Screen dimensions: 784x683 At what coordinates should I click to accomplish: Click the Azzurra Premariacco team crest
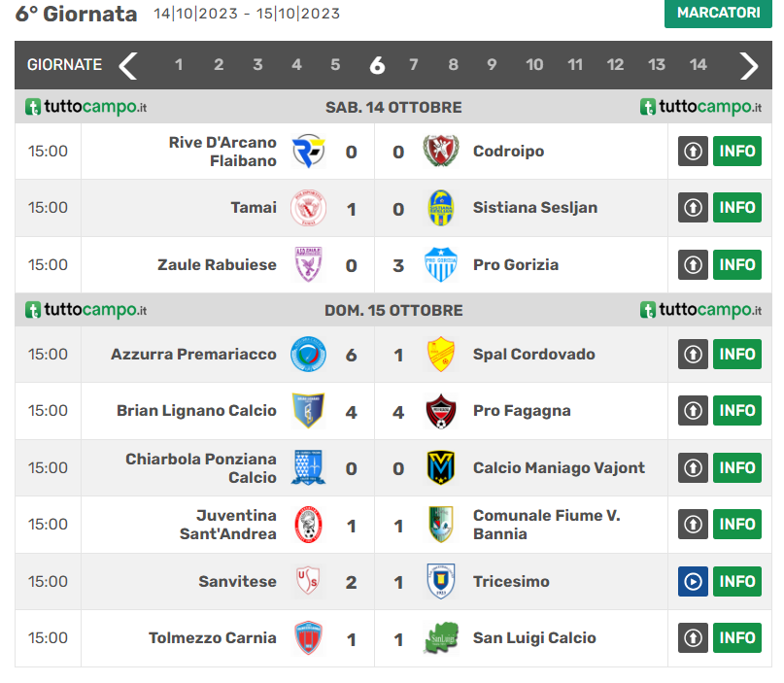[x=309, y=354]
